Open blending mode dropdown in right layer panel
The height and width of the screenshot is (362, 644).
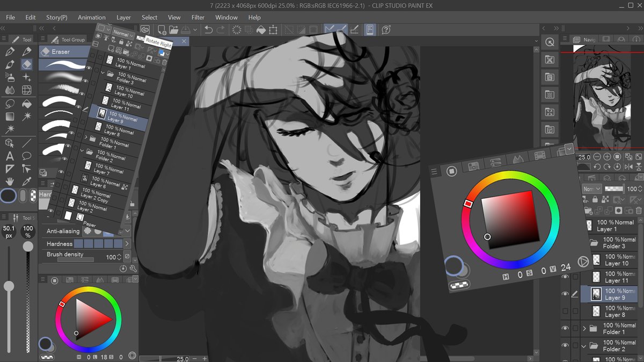(591, 189)
